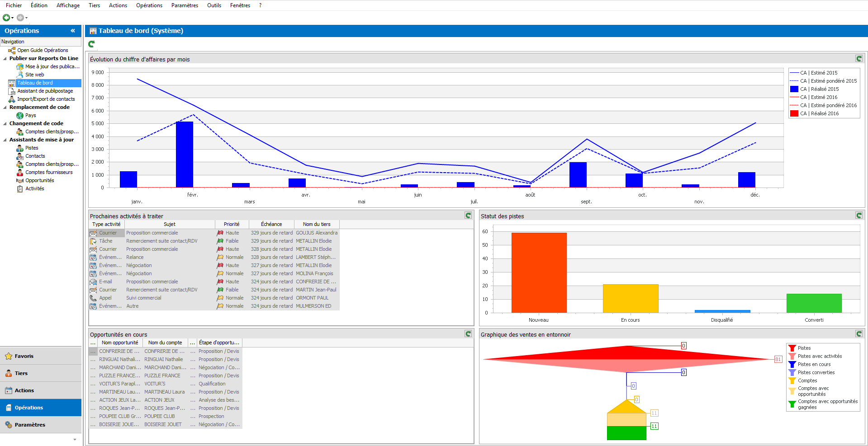Image resolution: width=868 pixels, height=446 pixels.
Task: Refresh the Statut des pistes panel
Action: pos(859,215)
